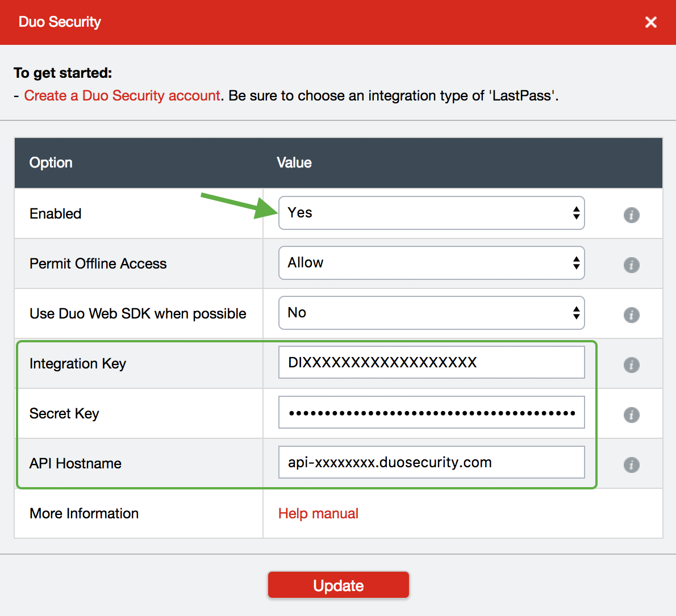Open the Enabled dropdown showing Yes
This screenshot has height=616, width=676.
[432, 213]
